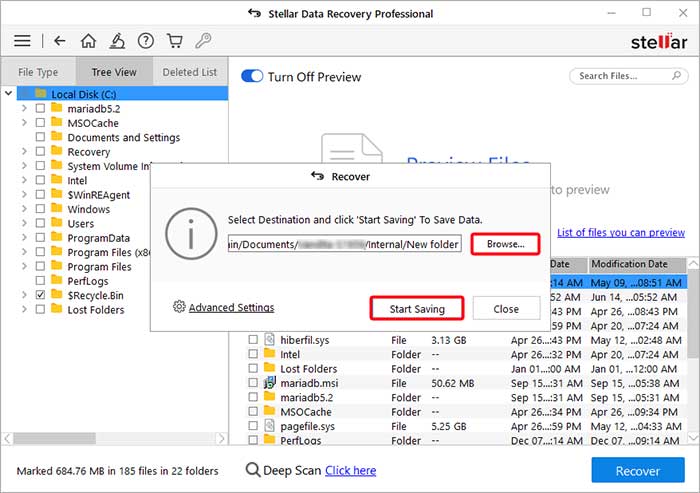Uncheck the $Recycle.Bin checkbox
700x493 pixels.
(x=40, y=295)
